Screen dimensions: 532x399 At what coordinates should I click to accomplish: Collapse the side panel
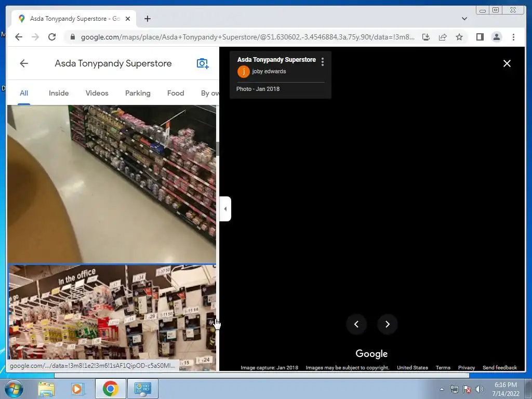[x=225, y=209]
